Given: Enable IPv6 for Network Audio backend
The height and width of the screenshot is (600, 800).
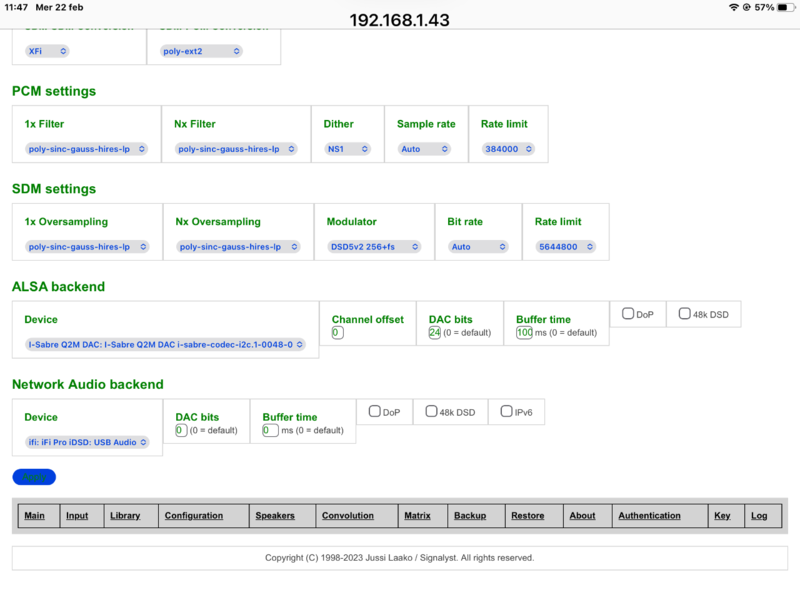Looking at the screenshot, I should pos(507,411).
